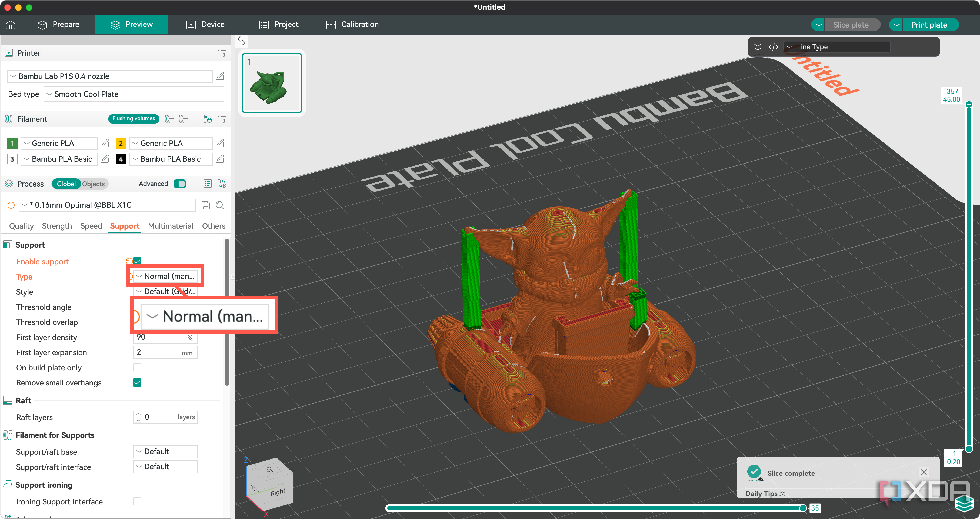Select the plate 1 thumbnail
Screen dimensions: 980x519
pyautogui.click(x=272, y=83)
